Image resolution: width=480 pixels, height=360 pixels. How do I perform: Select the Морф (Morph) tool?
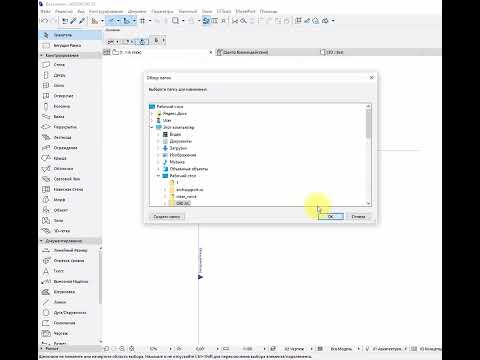(70, 200)
